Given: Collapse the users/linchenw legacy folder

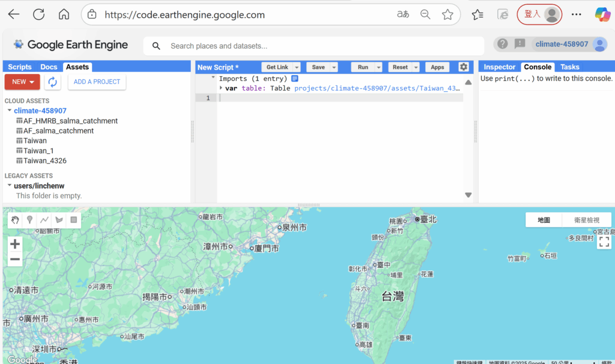Looking at the screenshot, I should coord(10,186).
